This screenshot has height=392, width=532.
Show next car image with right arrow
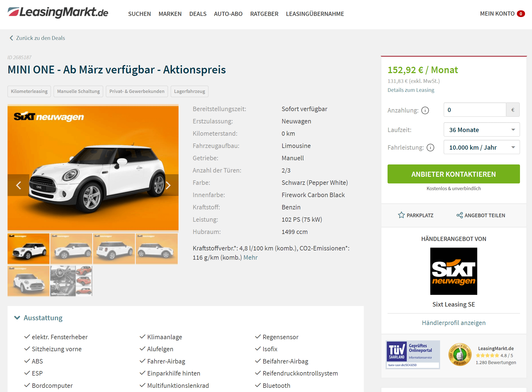coord(168,185)
